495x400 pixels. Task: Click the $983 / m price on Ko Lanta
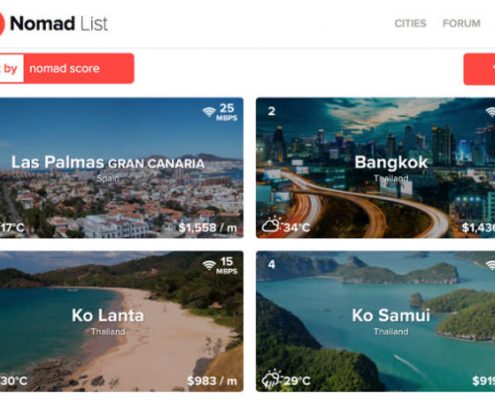[212, 381]
